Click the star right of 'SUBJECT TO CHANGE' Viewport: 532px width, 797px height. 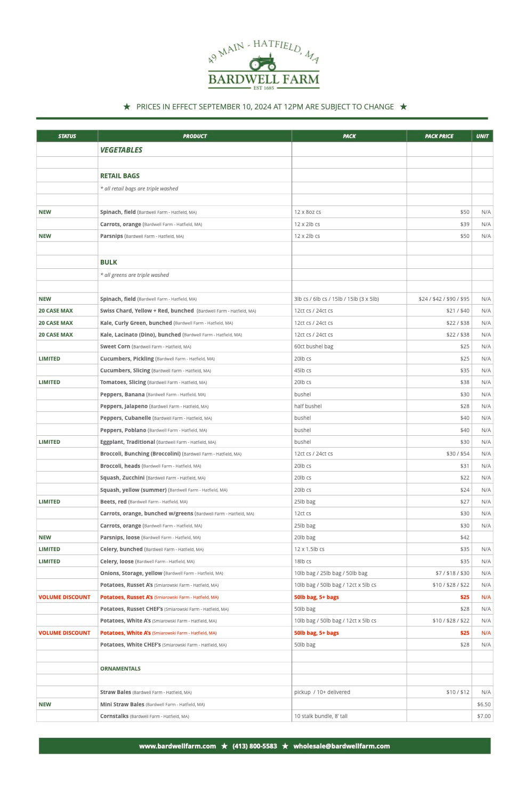(x=404, y=107)
